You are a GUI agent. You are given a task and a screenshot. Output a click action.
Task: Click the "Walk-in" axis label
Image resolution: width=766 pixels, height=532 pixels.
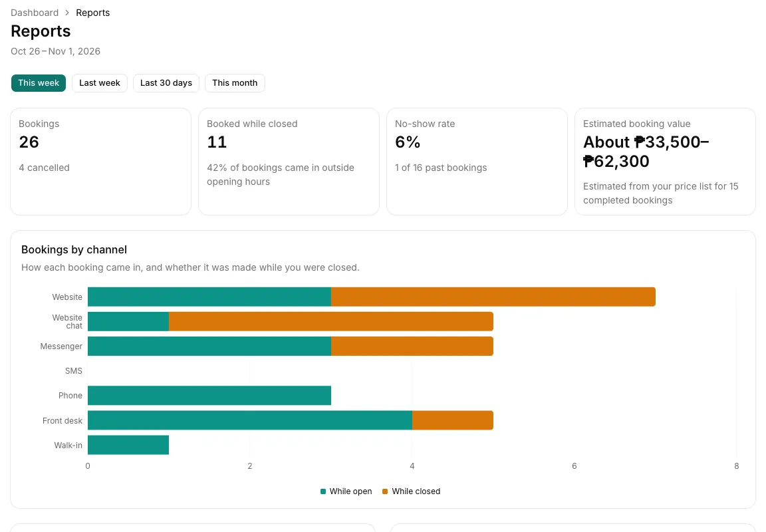point(68,445)
